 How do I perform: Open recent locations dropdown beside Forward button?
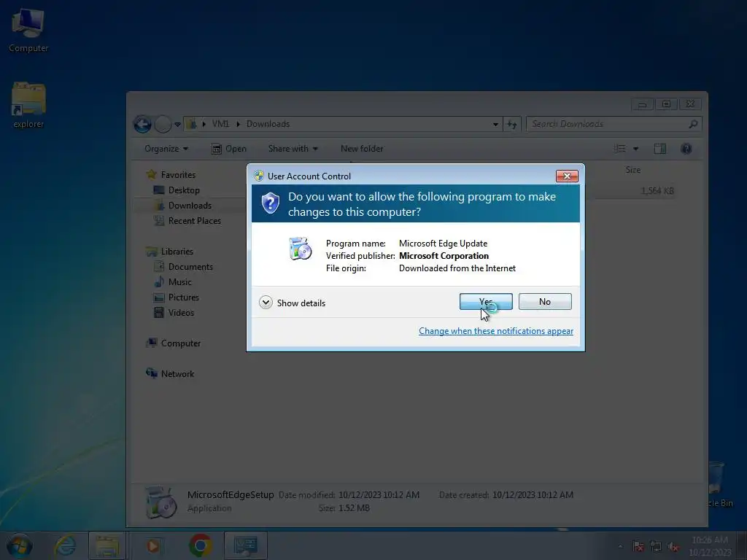coord(177,124)
